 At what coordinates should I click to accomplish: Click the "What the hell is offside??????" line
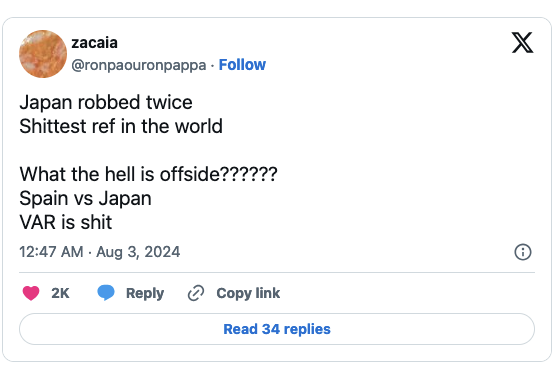pos(149,174)
